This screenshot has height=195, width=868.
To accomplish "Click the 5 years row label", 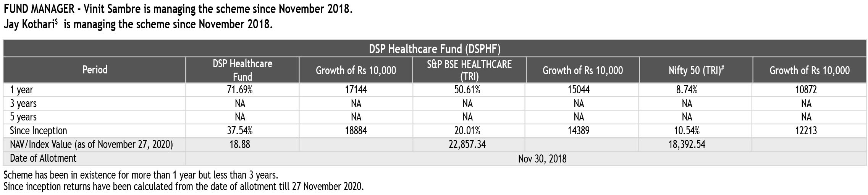I will coord(23,117).
